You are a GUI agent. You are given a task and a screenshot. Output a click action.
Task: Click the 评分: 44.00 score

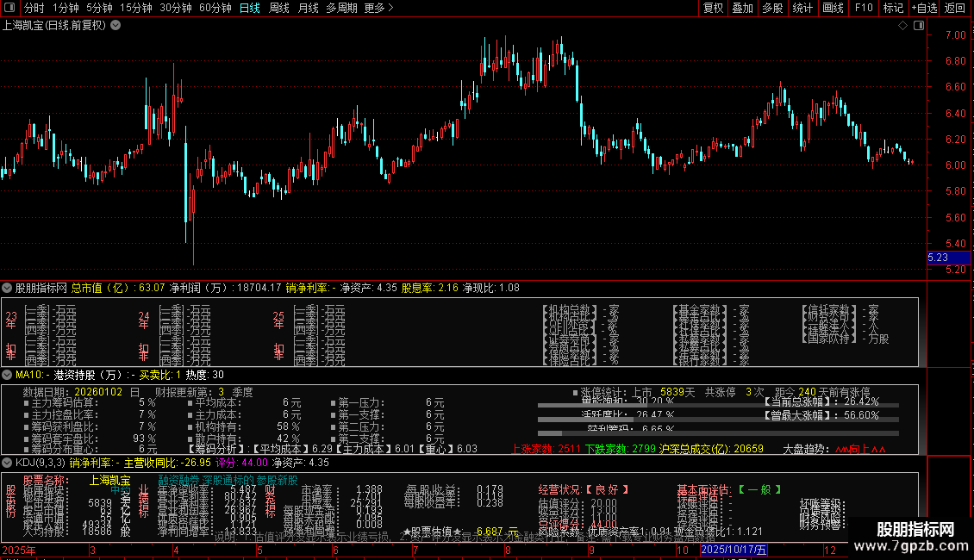click(241, 464)
